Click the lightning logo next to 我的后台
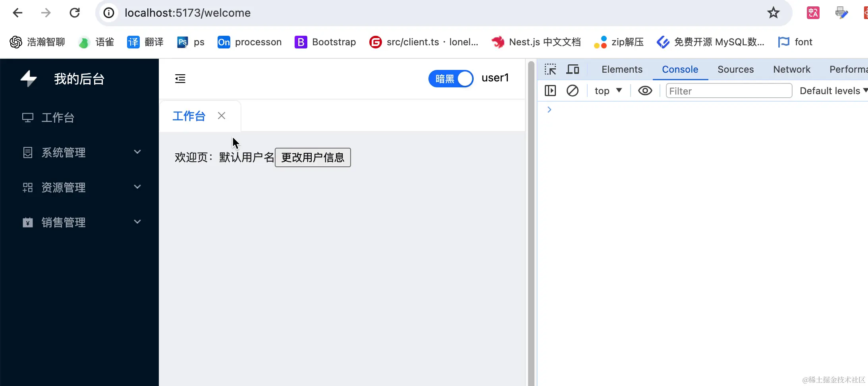Image resolution: width=868 pixels, height=386 pixels. click(x=28, y=78)
